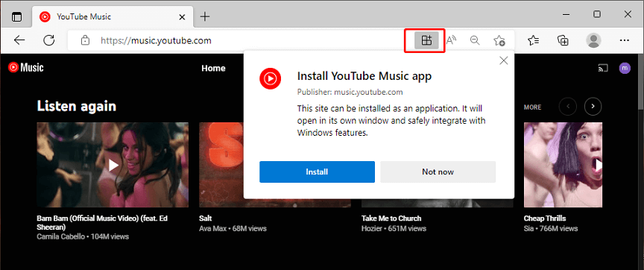The width and height of the screenshot is (644, 270).
Task: Click the Take Me to Church title
Action: [391, 219]
